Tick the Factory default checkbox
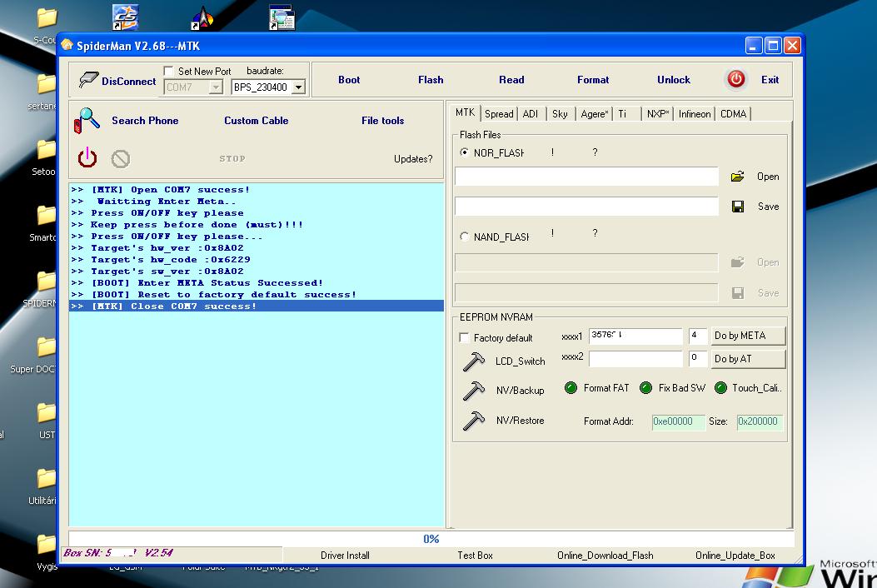The height and width of the screenshot is (588, 877). [464, 337]
